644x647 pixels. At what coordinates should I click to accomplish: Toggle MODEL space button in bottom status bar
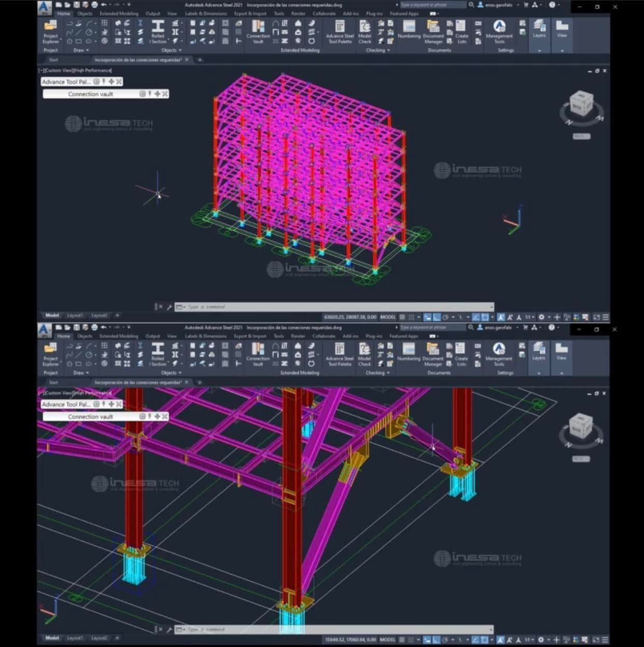(388, 640)
